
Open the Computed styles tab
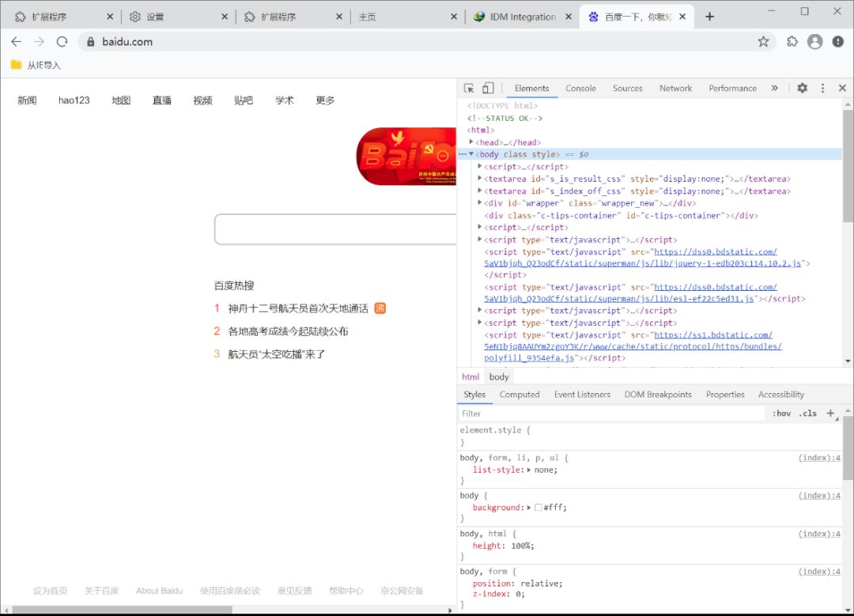[x=519, y=395]
